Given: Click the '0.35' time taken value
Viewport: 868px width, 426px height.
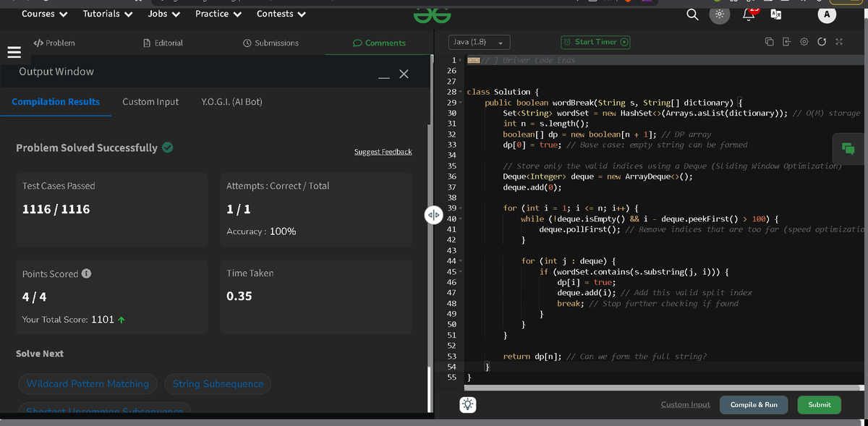Looking at the screenshot, I should click(x=239, y=297).
